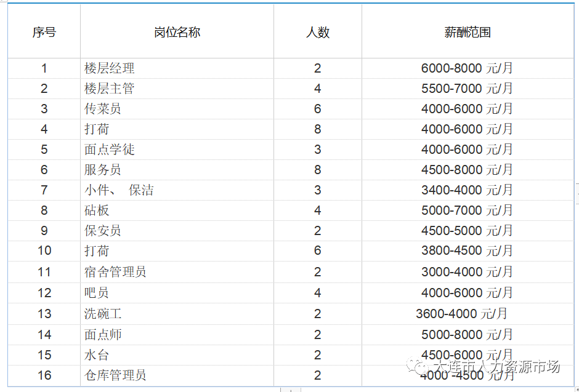The width and height of the screenshot is (579, 392).
Task: Click salary 3000-4000 元/月
Action: tap(467, 272)
